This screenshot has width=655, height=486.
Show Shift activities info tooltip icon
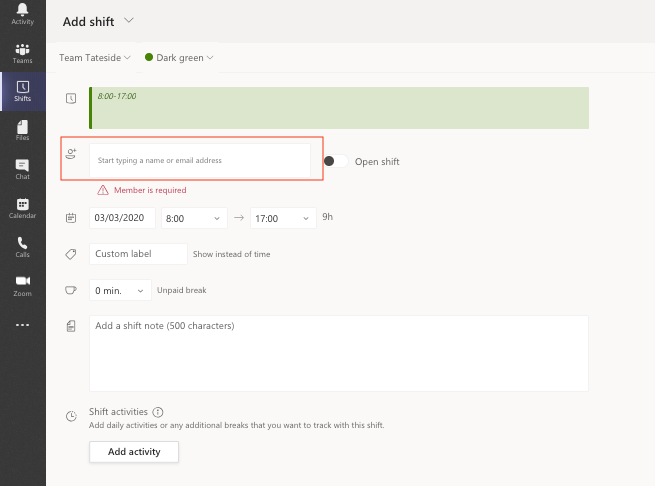158,412
